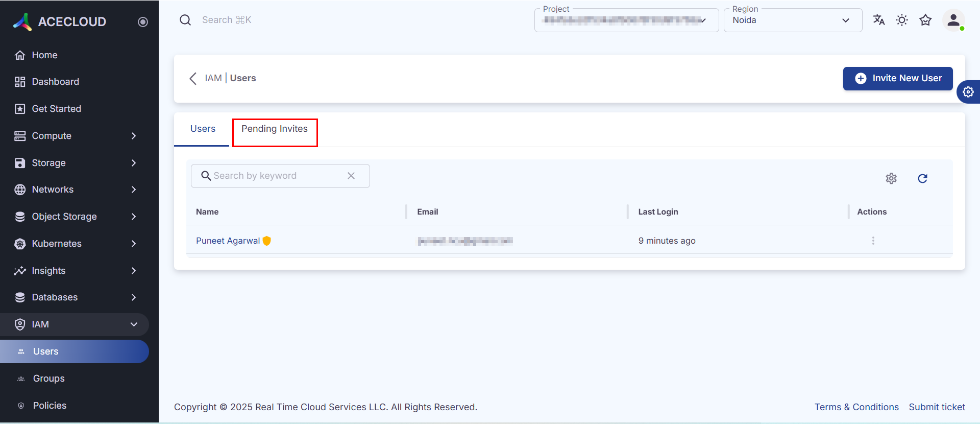Open the Project dropdown

(626, 20)
